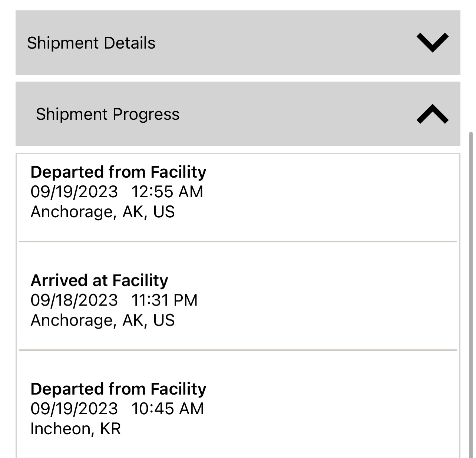476x458 pixels.
Task: Click the Shipment Details header text
Action: [91, 43]
